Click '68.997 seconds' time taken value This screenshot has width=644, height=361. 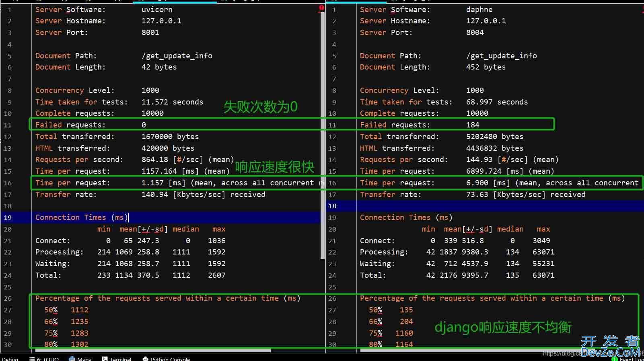pos(497,102)
